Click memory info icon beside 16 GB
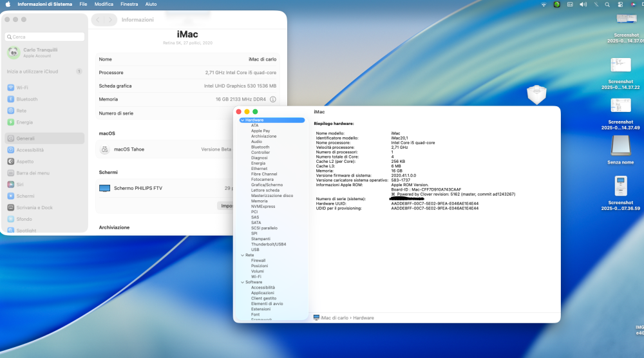Image resolution: width=644 pixels, height=358 pixels. click(272, 99)
